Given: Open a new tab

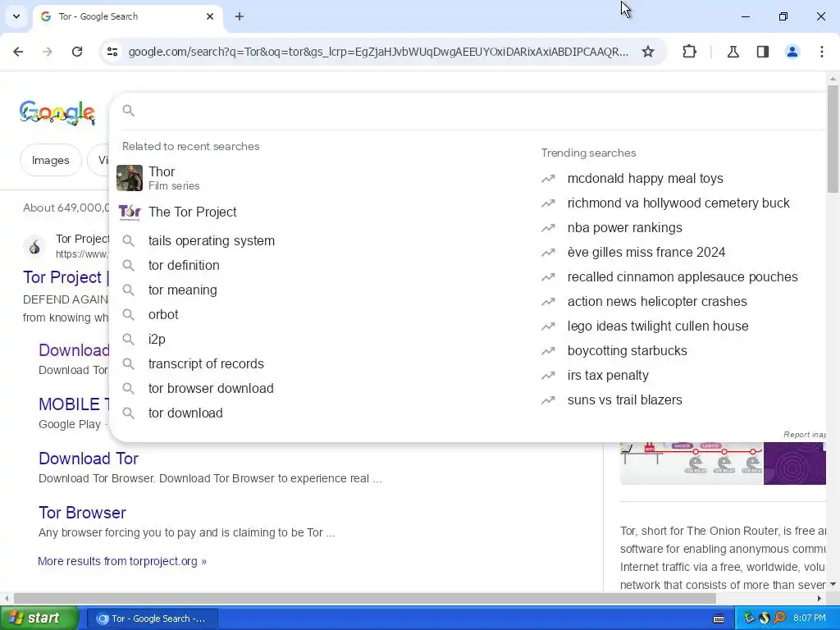Looking at the screenshot, I should [x=240, y=16].
